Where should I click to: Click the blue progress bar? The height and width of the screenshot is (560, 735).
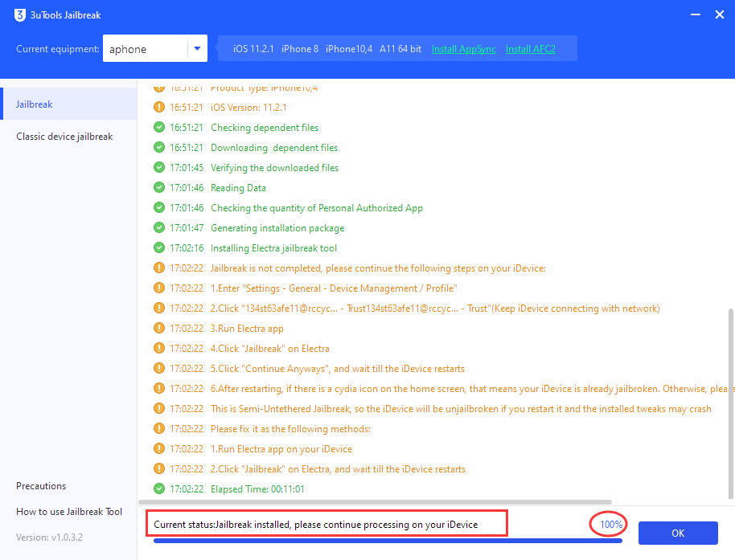pos(388,541)
